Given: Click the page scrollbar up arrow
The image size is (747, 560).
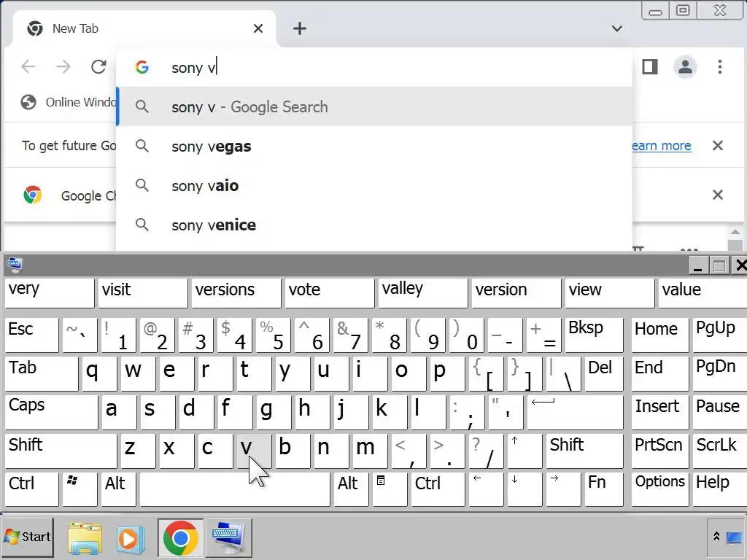Looking at the screenshot, I should tap(735, 233).
